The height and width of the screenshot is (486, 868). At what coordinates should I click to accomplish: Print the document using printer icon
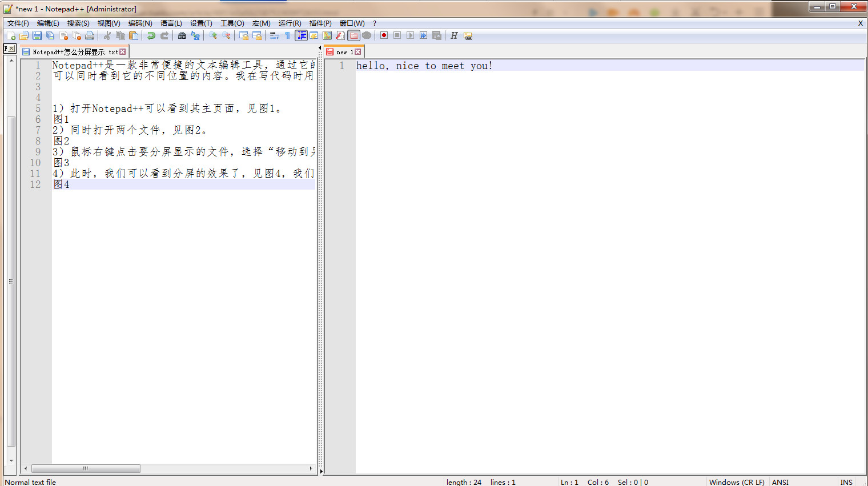90,35
